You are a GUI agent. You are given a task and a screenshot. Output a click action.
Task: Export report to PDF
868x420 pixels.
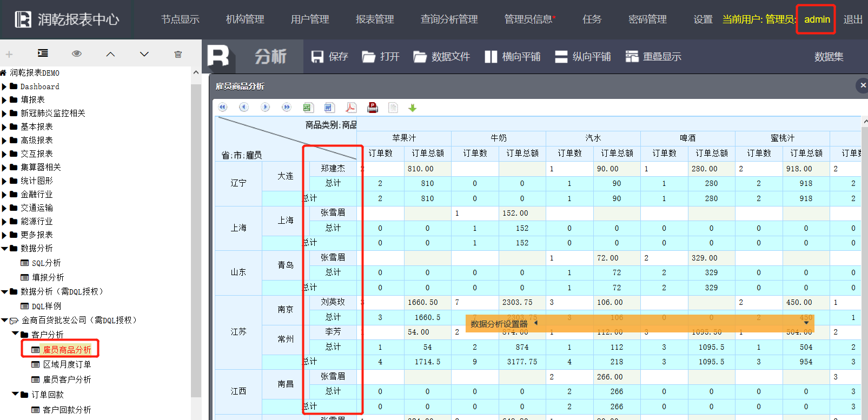point(350,108)
